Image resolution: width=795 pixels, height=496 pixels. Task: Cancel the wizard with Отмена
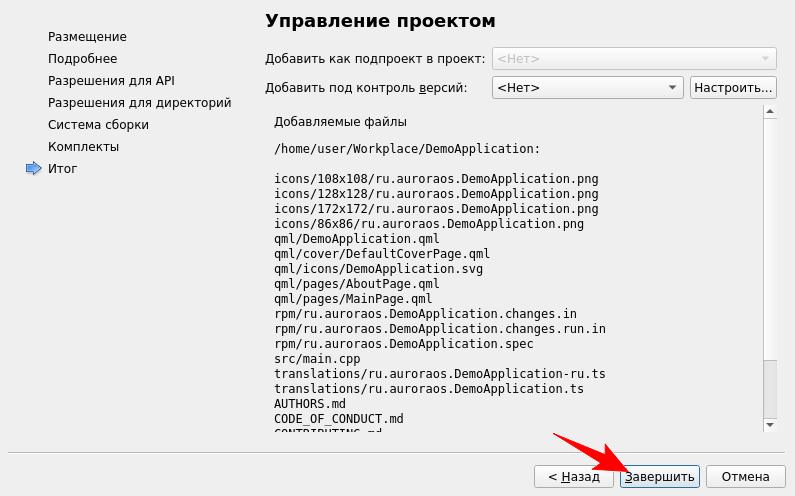click(745, 477)
